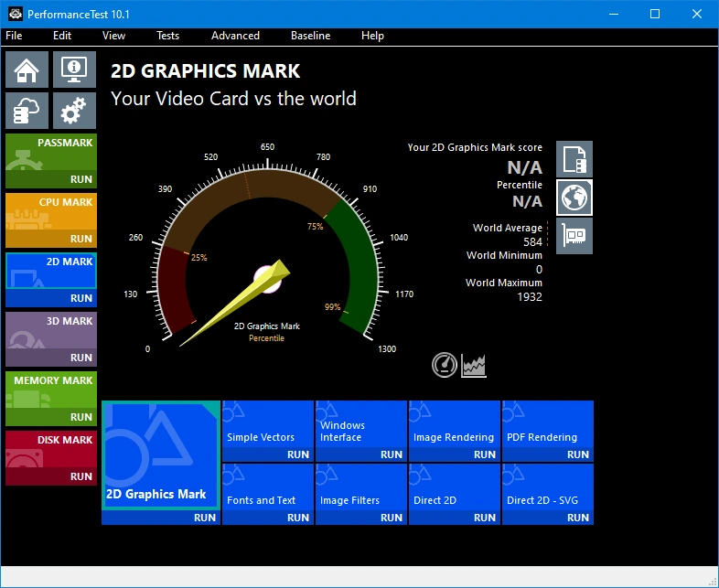Switch to distribution chart view icon
This screenshot has height=588, width=719.
pyautogui.click(x=474, y=365)
